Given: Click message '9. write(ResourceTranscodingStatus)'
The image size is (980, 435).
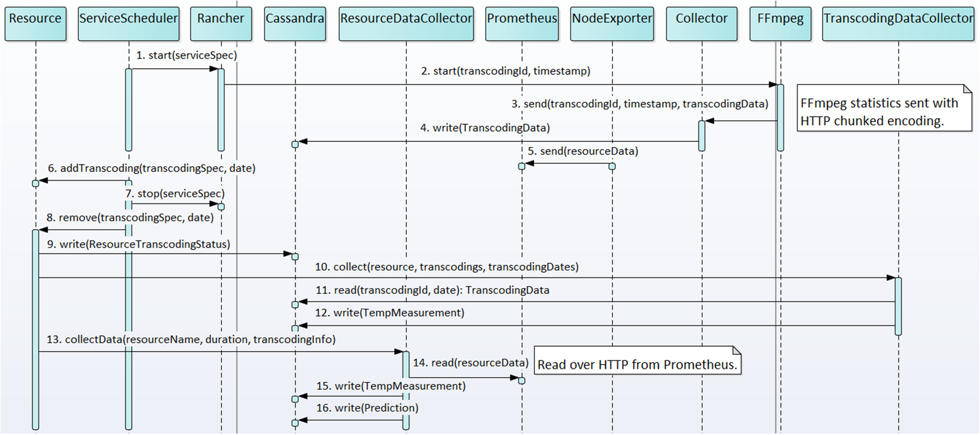Looking at the screenshot, I should point(138,244).
